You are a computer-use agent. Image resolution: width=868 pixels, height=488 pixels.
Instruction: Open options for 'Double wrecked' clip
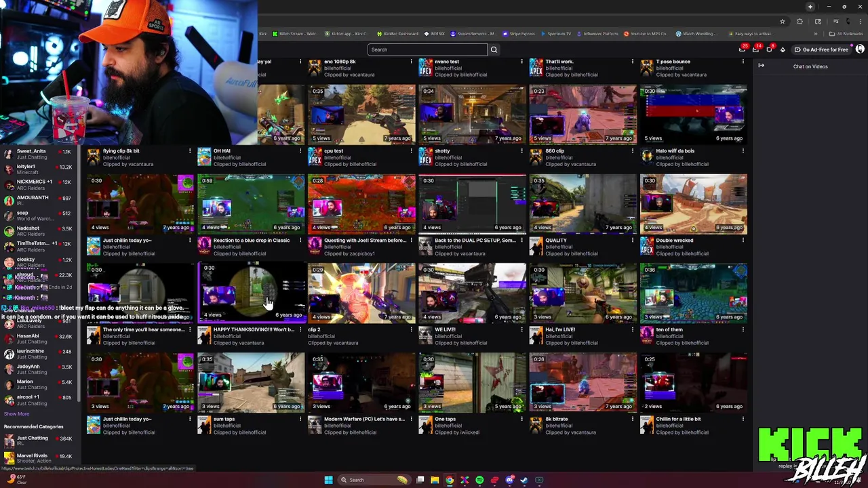click(x=743, y=241)
